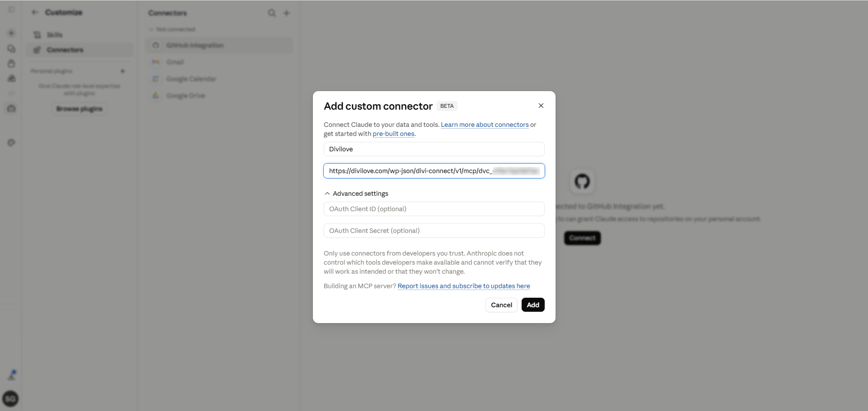Select the Customize toolbox icon in rail
Viewport: 868px width, 411px height.
pos(11,108)
